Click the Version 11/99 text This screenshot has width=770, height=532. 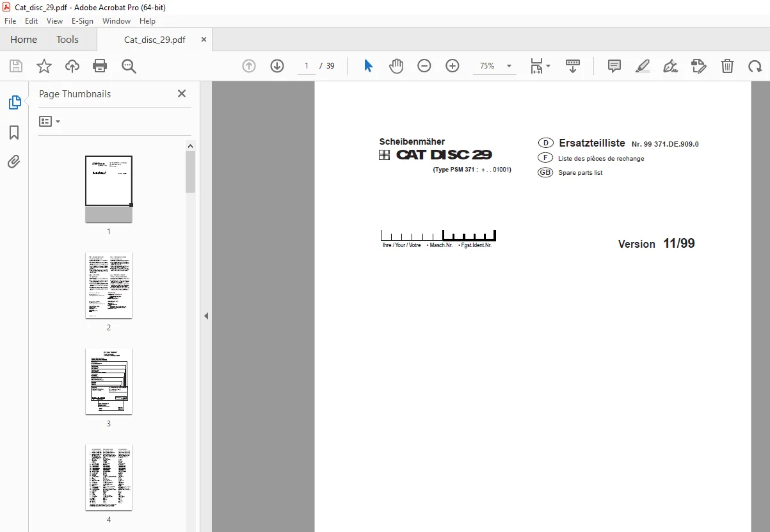(657, 243)
